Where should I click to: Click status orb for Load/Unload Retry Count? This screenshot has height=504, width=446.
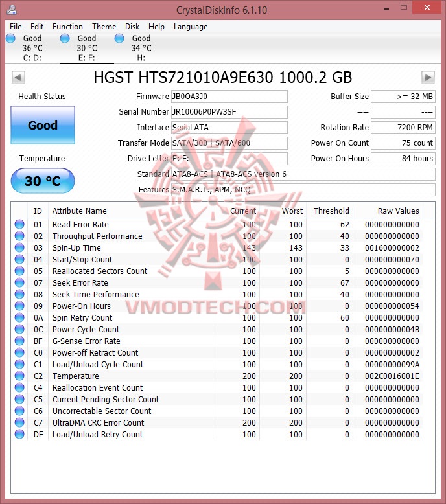click(19, 434)
